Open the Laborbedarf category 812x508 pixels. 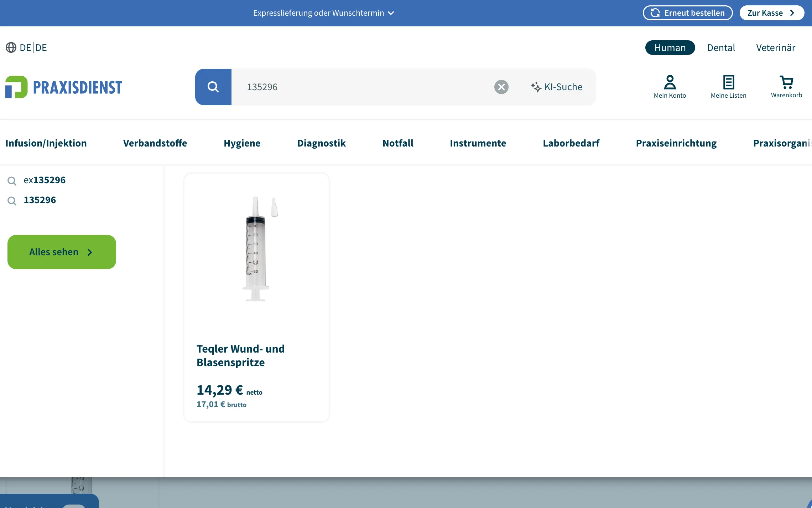571,143
